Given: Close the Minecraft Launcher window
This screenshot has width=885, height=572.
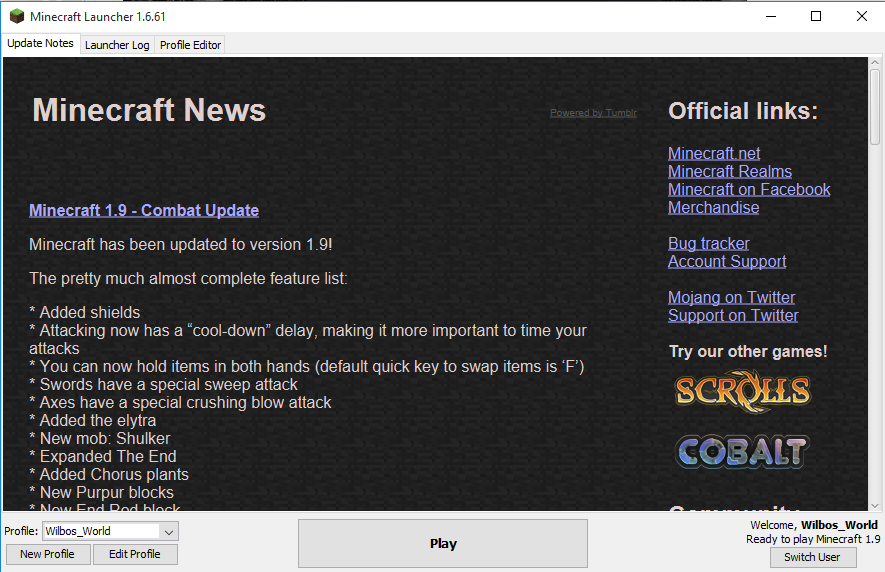Looking at the screenshot, I should pyautogui.click(x=861, y=16).
